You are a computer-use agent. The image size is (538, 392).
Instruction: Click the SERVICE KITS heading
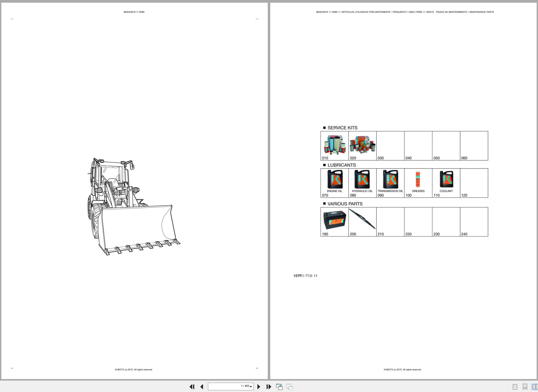pyautogui.click(x=342, y=128)
